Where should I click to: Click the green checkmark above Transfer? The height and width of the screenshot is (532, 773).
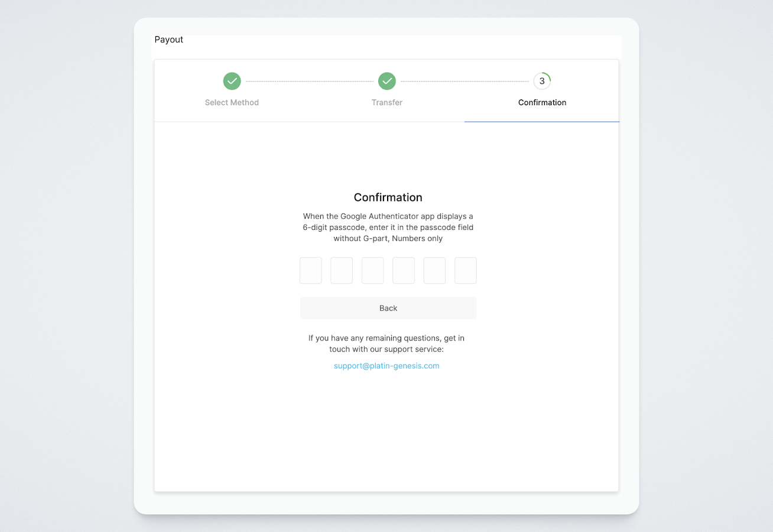point(387,81)
